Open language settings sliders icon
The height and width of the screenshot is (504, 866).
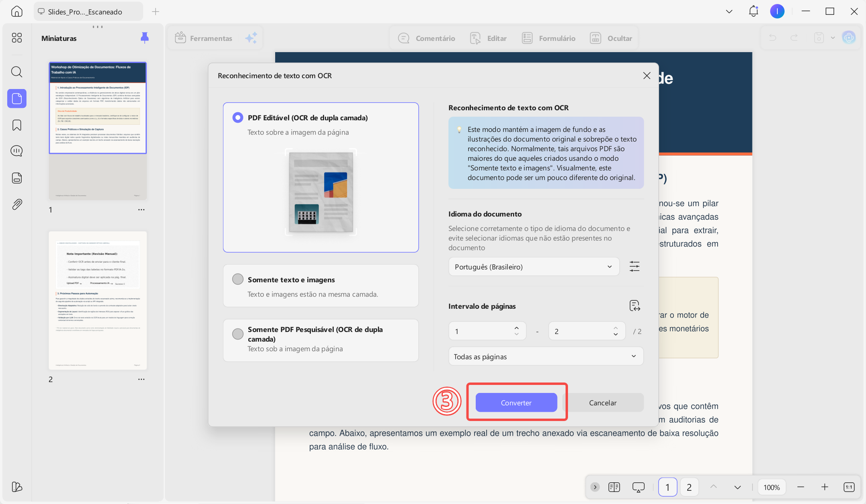[x=634, y=267]
